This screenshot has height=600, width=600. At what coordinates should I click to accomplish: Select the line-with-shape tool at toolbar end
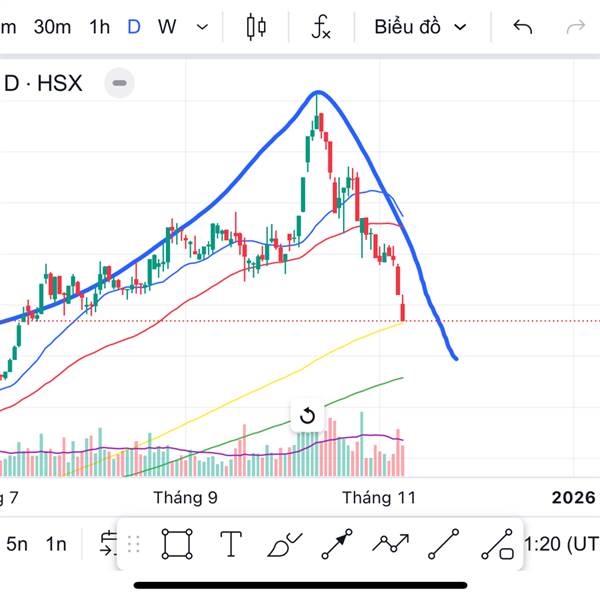[497, 545]
